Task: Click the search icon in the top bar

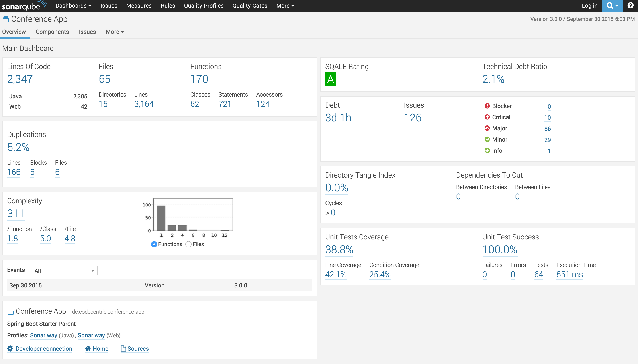Action: point(610,6)
